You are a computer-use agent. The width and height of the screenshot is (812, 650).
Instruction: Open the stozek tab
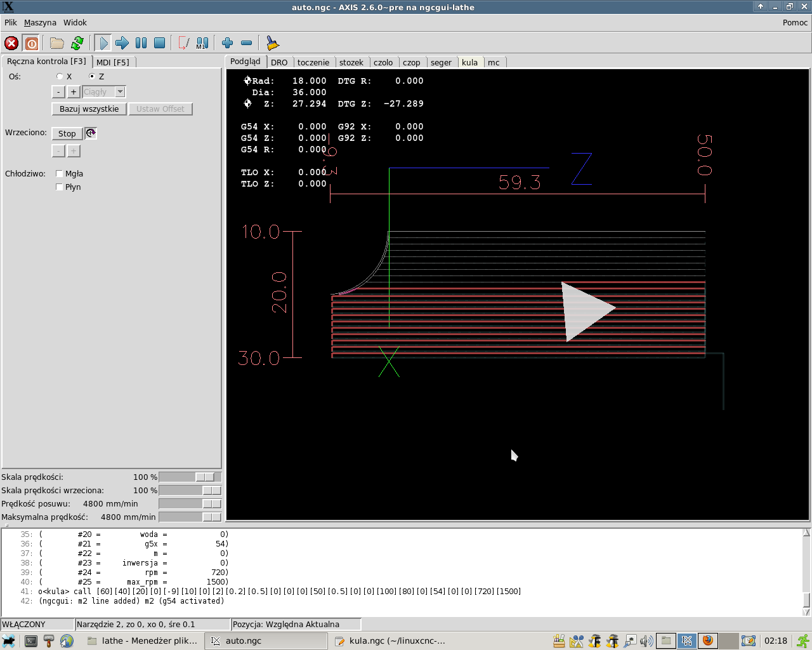pos(351,62)
